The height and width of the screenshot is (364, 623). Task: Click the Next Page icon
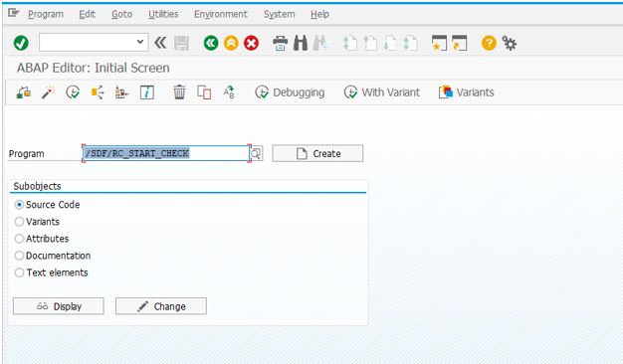point(390,43)
